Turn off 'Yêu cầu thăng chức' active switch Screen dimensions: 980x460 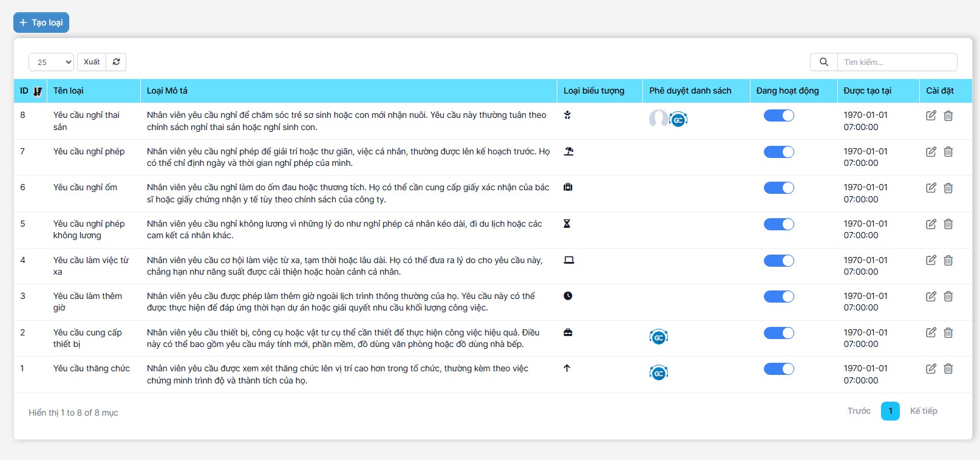tap(778, 369)
